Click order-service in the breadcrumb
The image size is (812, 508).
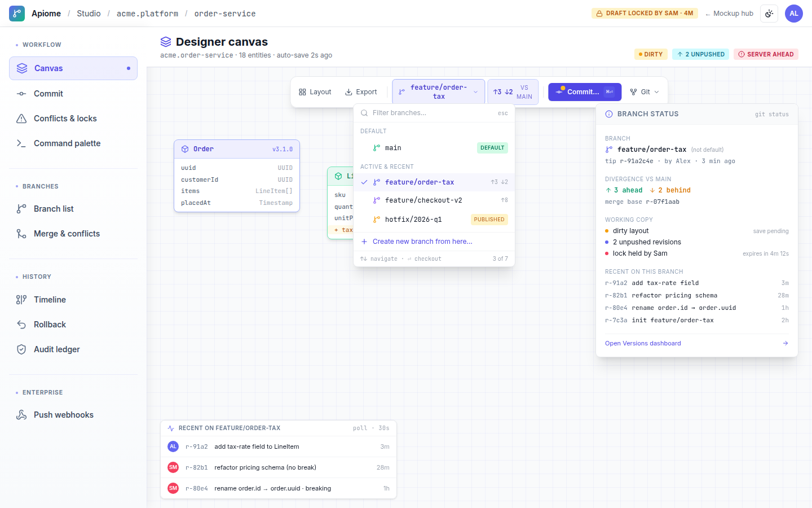(225, 14)
